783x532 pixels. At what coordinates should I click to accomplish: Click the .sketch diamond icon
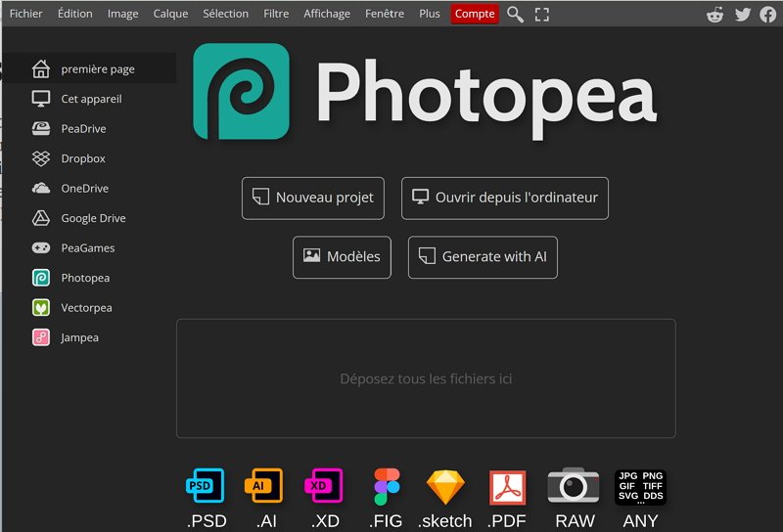pyautogui.click(x=445, y=486)
